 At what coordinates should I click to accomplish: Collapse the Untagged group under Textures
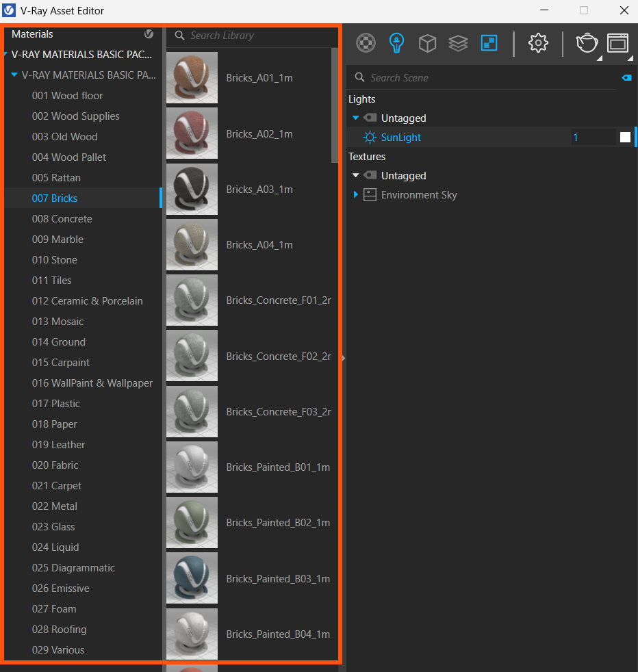point(356,176)
